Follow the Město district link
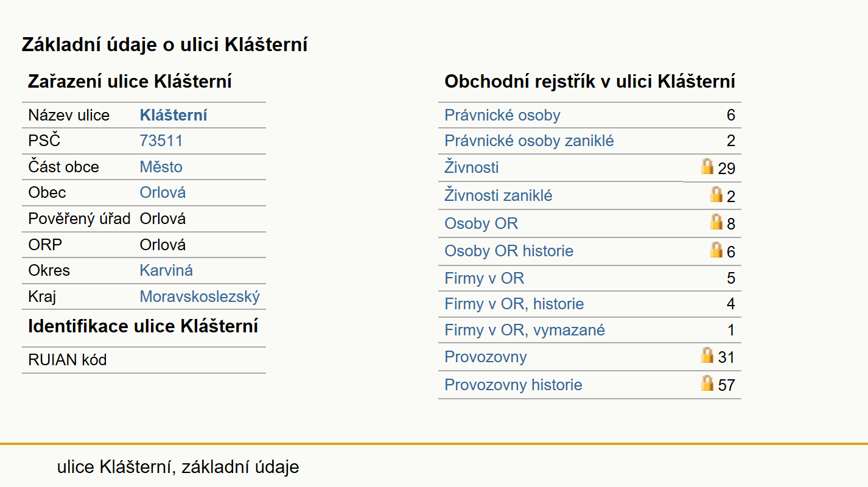The width and height of the screenshot is (868, 487). pyautogui.click(x=161, y=167)
